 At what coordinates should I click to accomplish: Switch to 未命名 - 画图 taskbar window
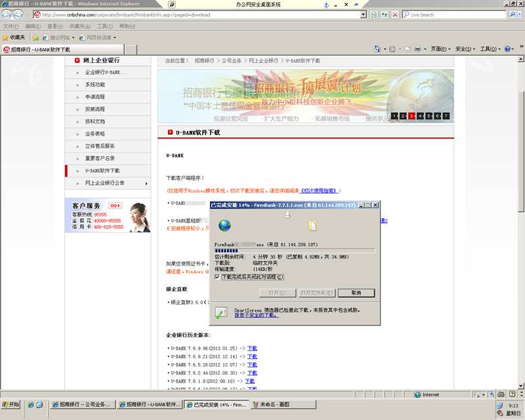point(283,405)
